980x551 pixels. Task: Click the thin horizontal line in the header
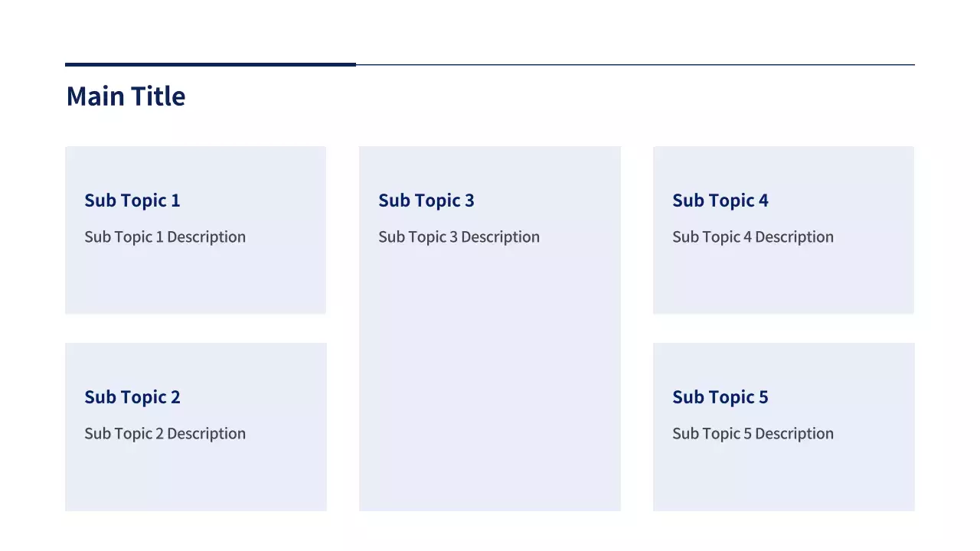pos(635,65)
